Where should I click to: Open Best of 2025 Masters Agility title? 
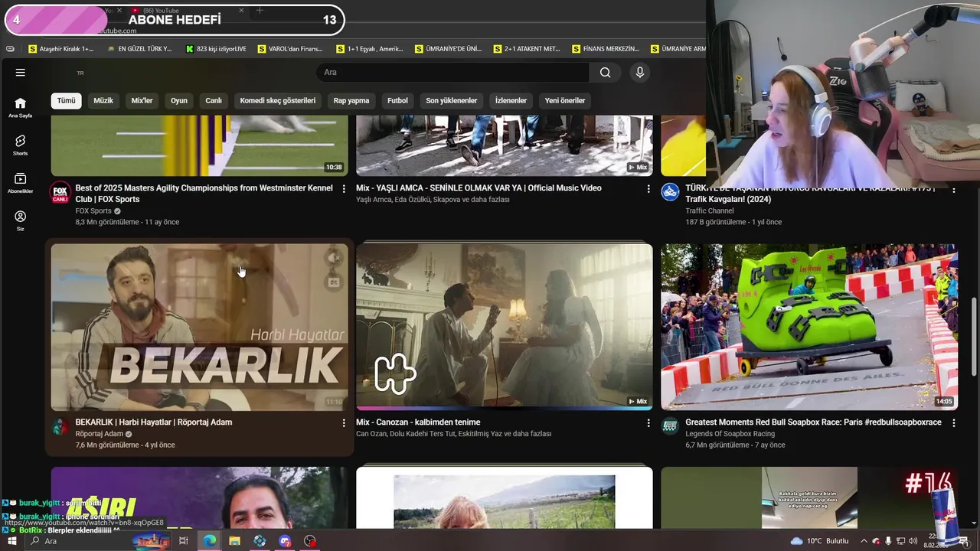click(204, 194)
